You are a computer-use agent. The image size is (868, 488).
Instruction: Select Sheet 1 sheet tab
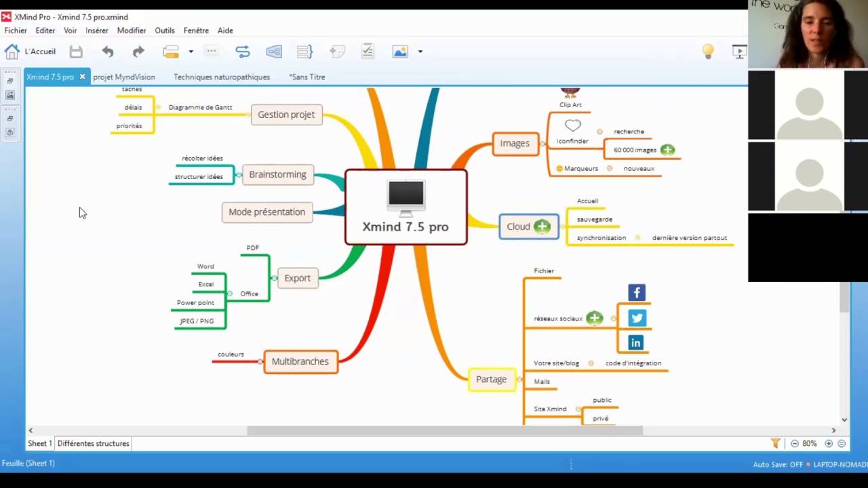coord(39,443)
